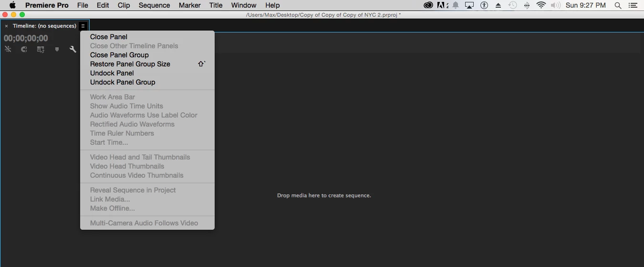The image size is (644, 267).
Task: Choose Undock Panel menu entry
Action: [147, 73]
